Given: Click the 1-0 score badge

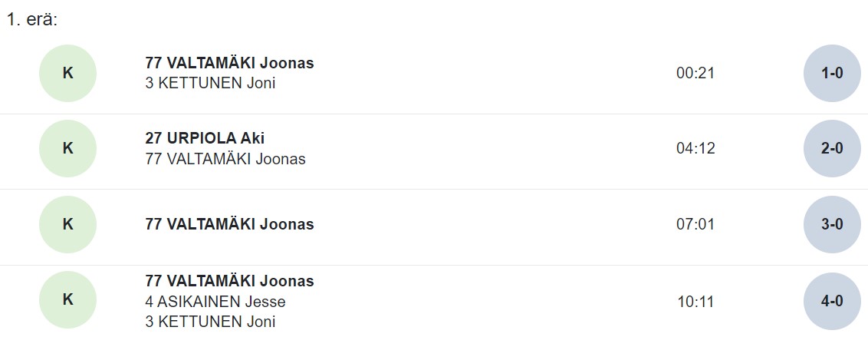Looking at the screenshot, I should 832,73.
